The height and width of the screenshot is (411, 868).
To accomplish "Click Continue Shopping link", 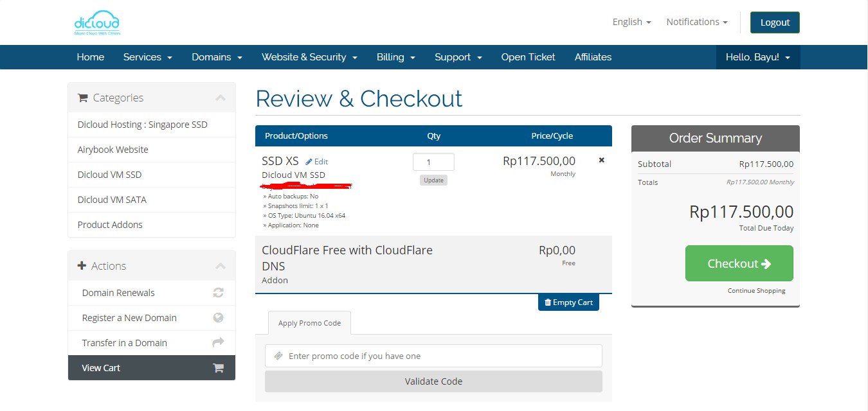I will tap(757, 291).
